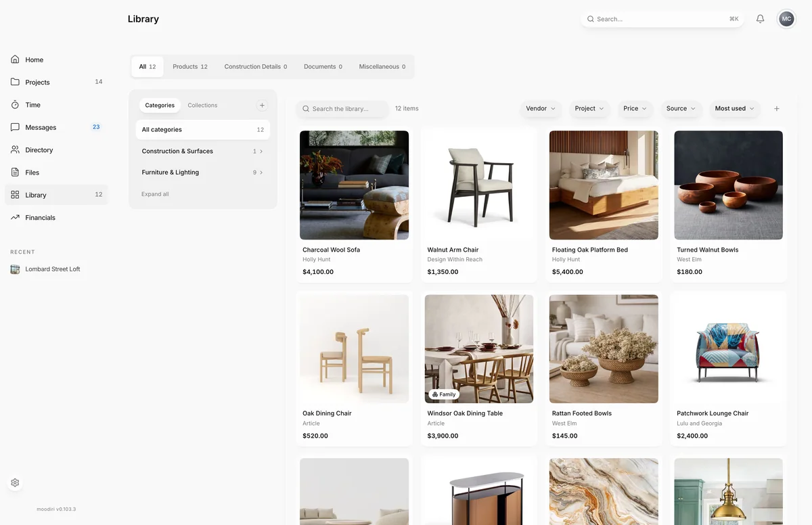Click the Walnut Arm Chair title
The image size is (812, 525).
453,250
